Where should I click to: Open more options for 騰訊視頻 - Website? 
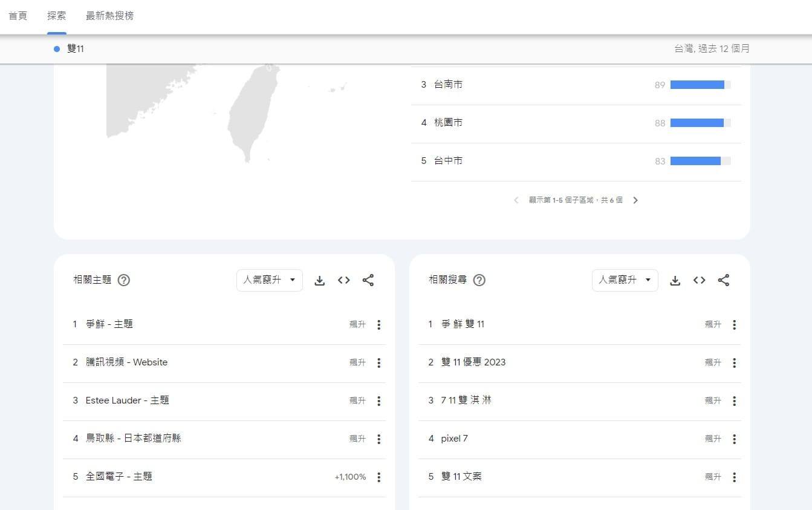pos(379,363)
